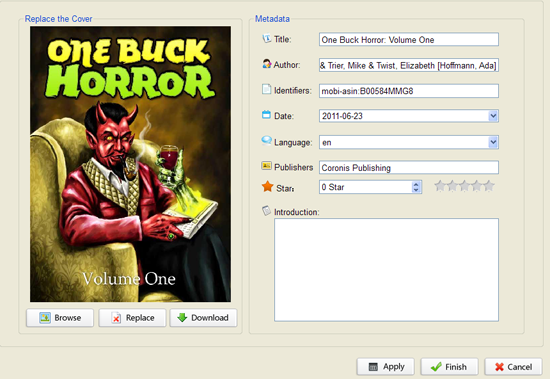The image size is (550, 379).
Task: Click the orange Star label icon
Action: [267, 186]
